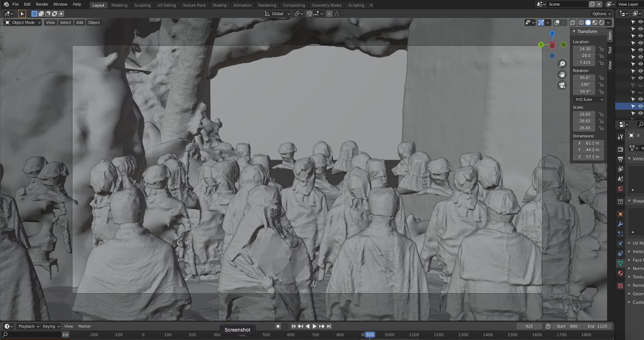Screen dimensions: 644x340
Task: Toggle proportional editing button
Action: click(x=330, y=13)
